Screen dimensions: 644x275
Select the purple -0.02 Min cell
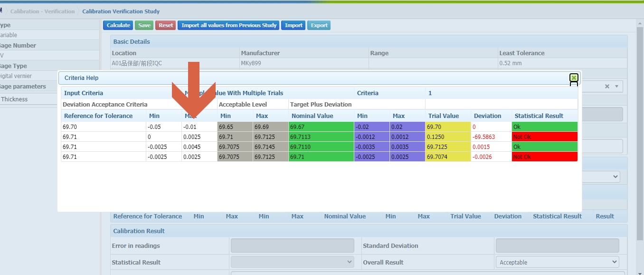pos(372,127)
